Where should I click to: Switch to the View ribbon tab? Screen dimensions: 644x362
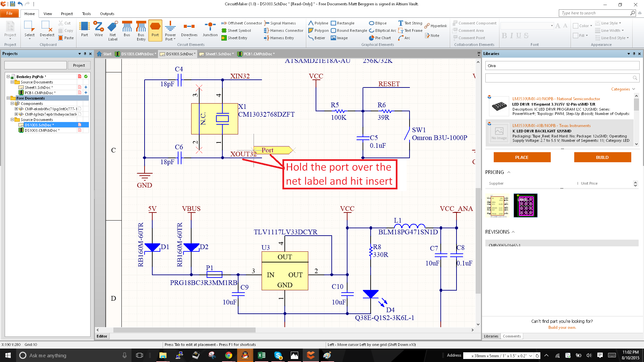[x=48, y=14]
